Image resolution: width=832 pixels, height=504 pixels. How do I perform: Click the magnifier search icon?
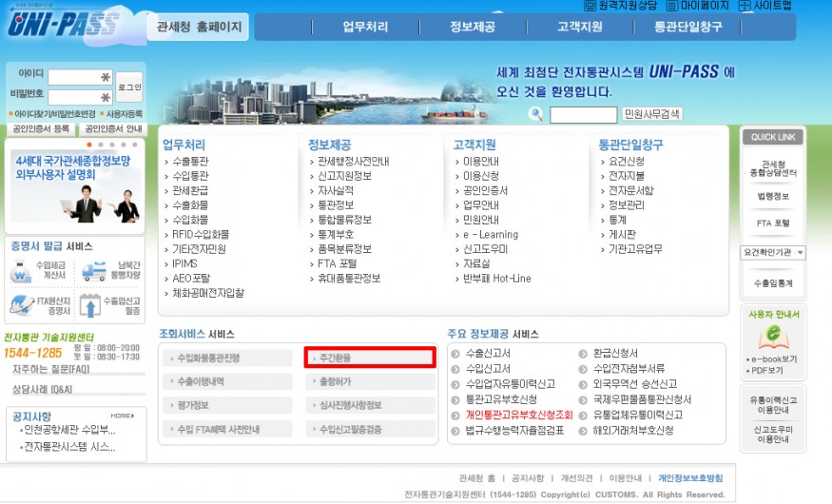point(536,114)
